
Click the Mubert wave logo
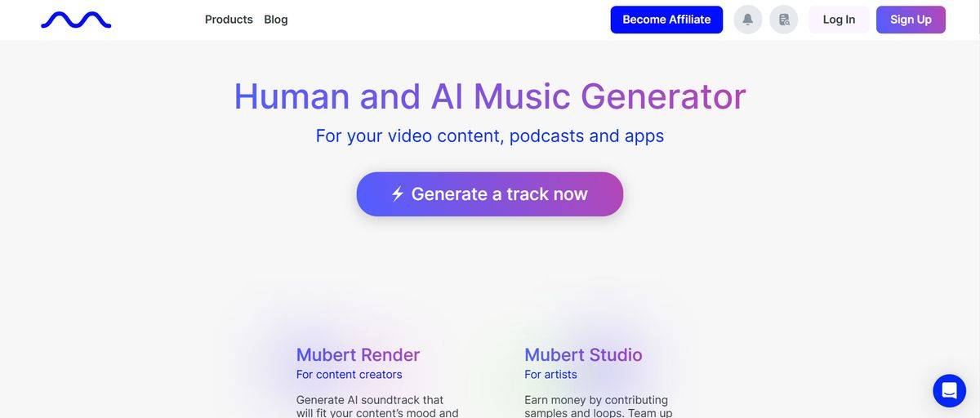point(76,20)
